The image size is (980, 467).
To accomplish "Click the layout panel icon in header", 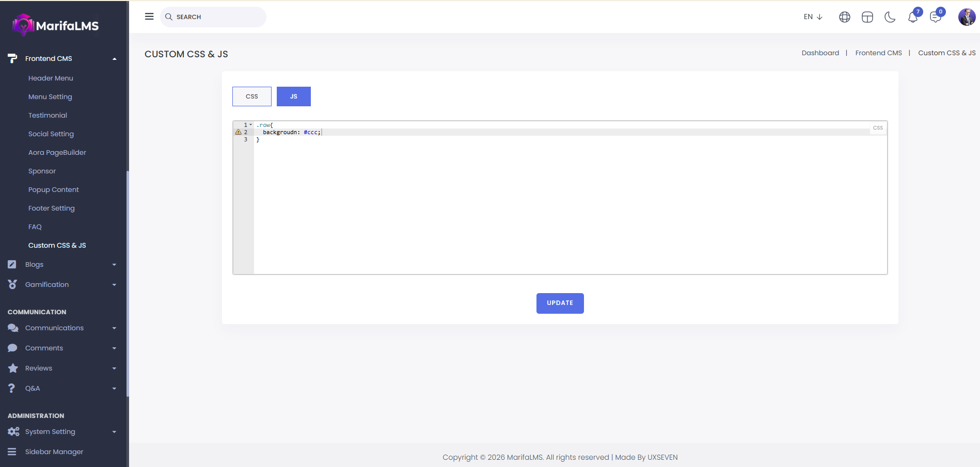I will tap(867, 17).
